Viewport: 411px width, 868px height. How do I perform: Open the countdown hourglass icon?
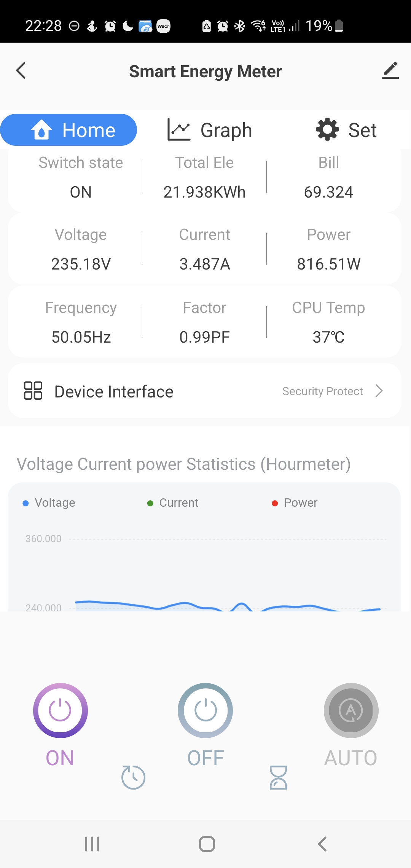coord(278,777)
